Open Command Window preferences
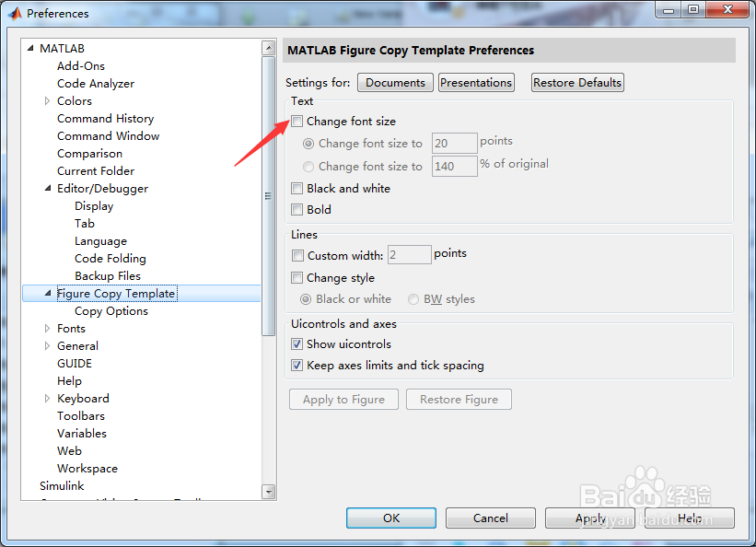The height and width of the screenshot is (547, 756). point(108,136)
